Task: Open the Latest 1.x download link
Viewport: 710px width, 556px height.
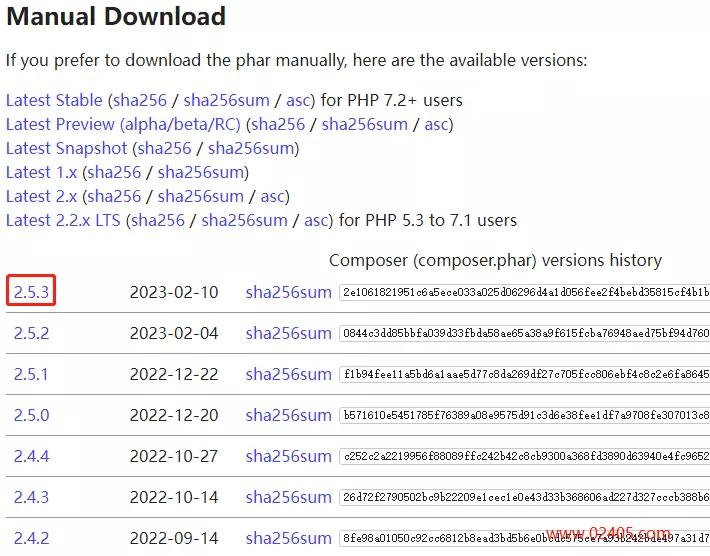Action: (x=42, y=172)
